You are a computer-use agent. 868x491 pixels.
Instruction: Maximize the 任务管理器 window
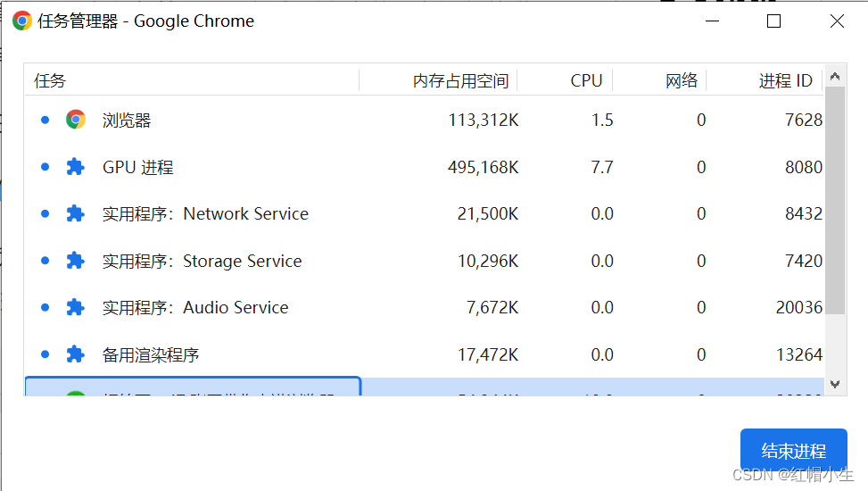pos(774,21)
